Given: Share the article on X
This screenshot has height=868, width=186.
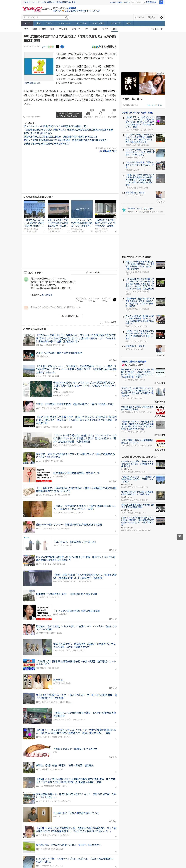Looking at the screenshot, I should point(57,47).
